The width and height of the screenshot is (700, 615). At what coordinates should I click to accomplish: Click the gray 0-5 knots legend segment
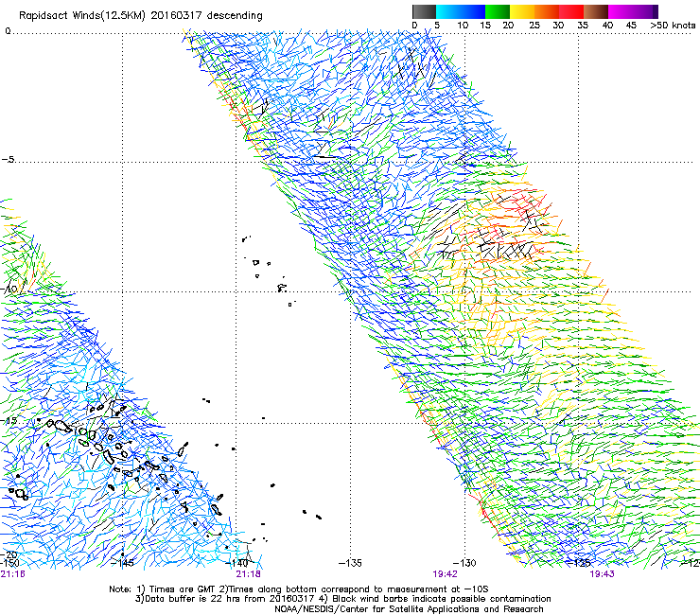coord(424,11)
